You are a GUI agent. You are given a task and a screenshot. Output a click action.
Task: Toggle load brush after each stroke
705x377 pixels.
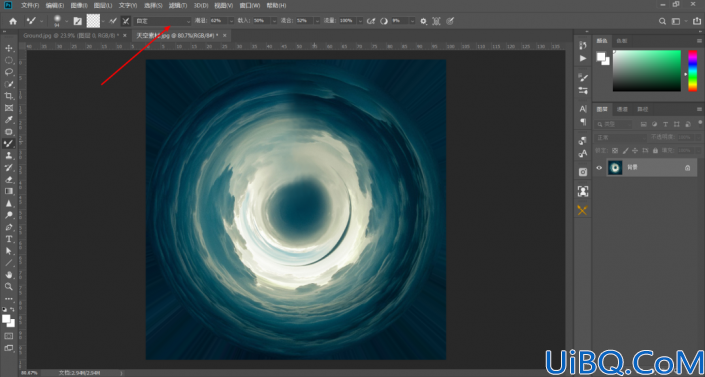(113, 21)
